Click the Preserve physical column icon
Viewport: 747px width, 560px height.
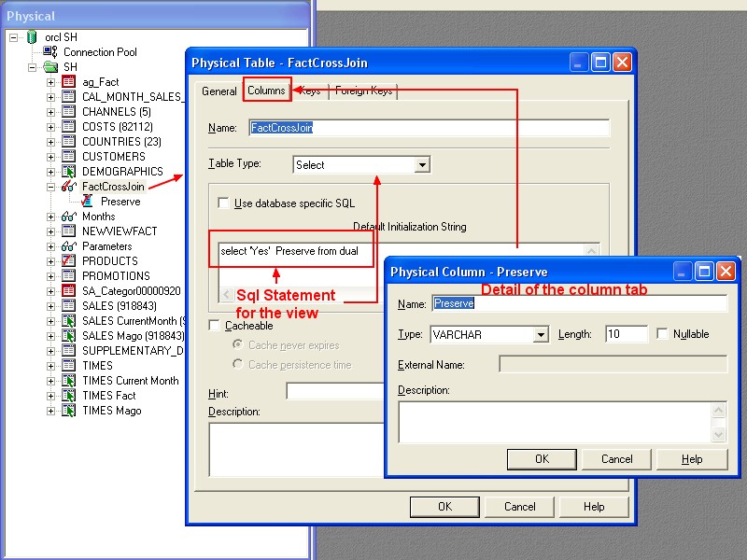pyautogui.click(x=87, y=201)
